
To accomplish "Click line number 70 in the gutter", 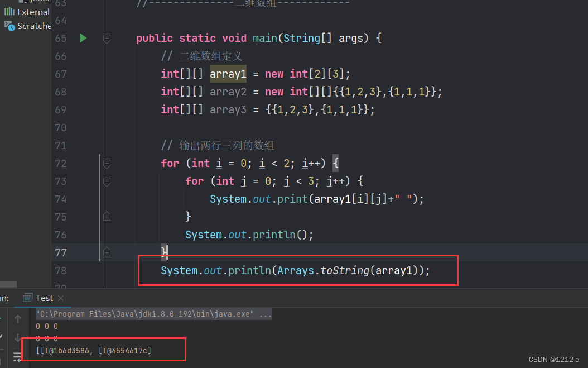I will [61, 128].
